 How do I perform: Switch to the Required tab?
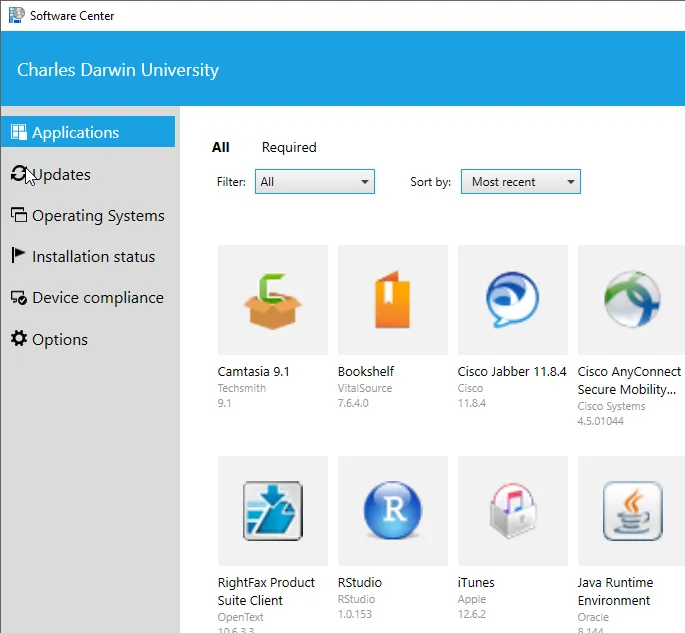pyautogui.click(x=289, y=147)
